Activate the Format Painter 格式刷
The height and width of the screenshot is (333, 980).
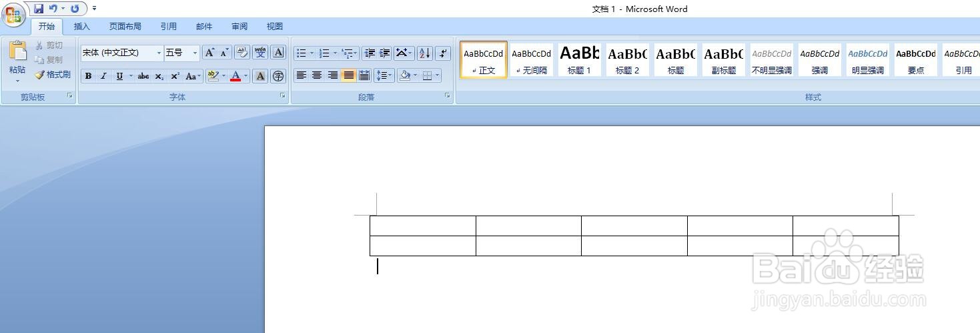(53, 75)
